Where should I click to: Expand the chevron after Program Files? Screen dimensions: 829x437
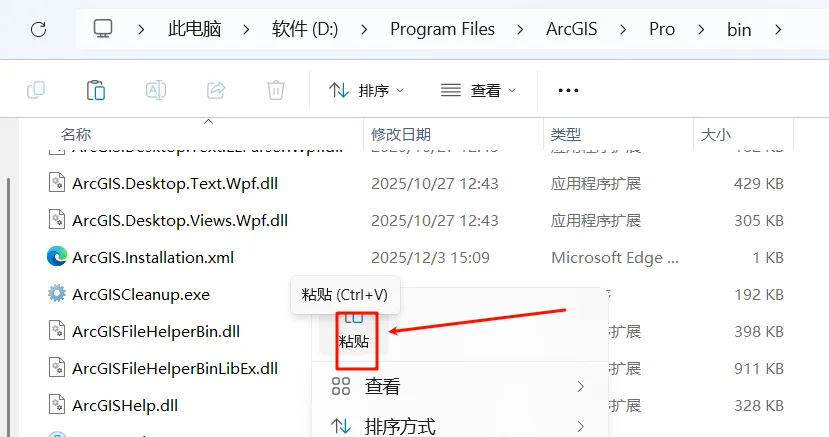coord(520,30)
